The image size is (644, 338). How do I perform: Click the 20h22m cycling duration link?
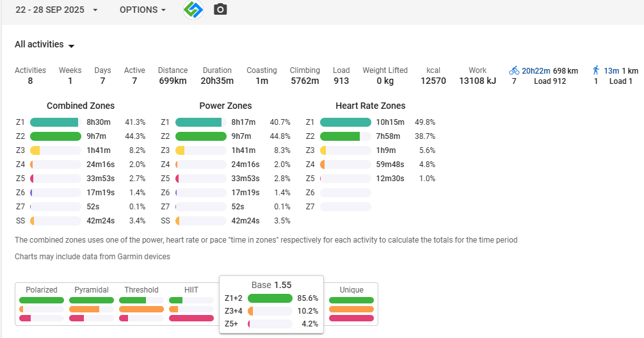tap(537, 70)
